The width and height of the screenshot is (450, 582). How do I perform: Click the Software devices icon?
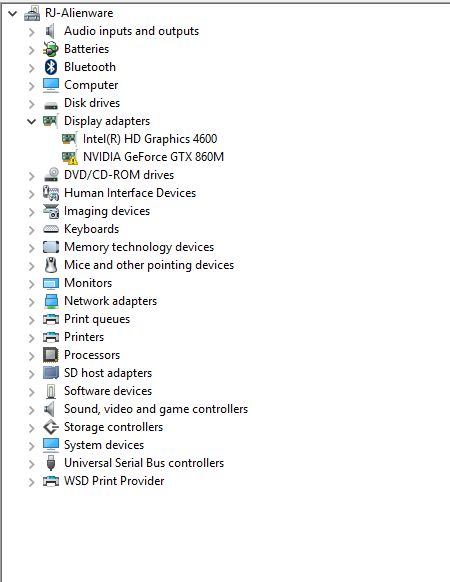51,391
